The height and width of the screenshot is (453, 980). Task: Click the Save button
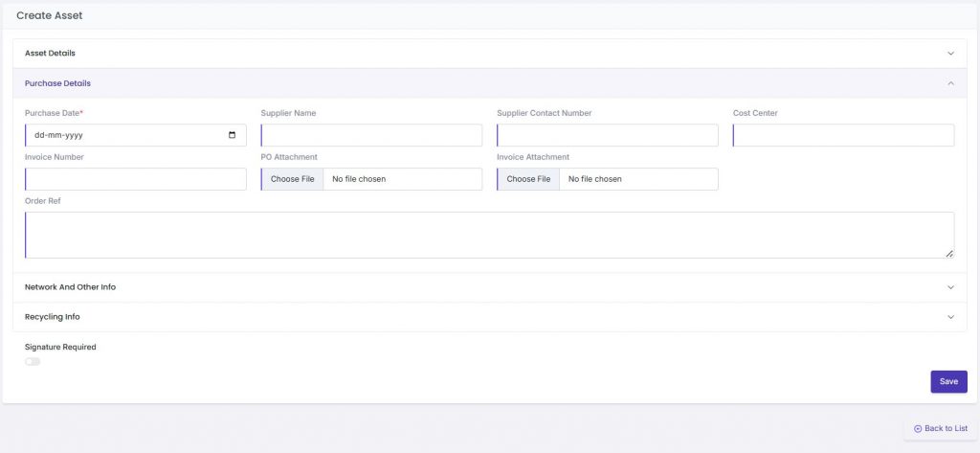pyautogui.click(x=948, y=381)
